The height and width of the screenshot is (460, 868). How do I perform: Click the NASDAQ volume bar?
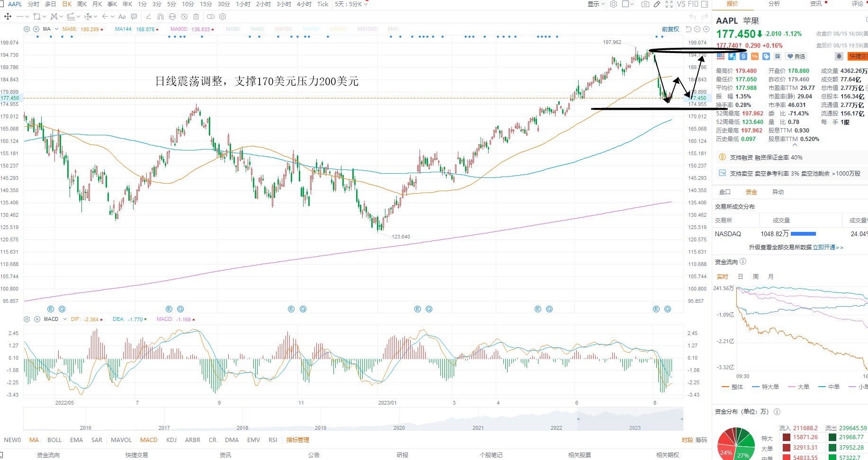click(804, 234)
